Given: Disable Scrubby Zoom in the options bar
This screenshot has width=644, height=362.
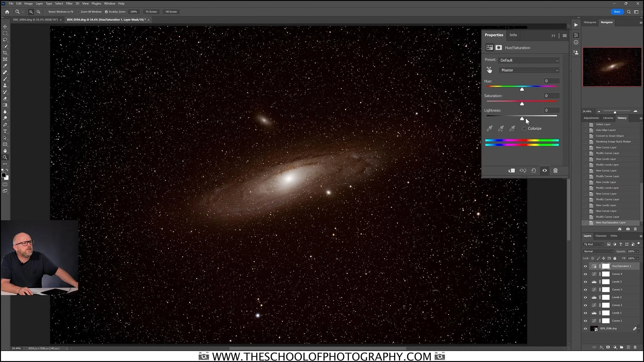Looking at the screenshot, I should click(107, 12).
